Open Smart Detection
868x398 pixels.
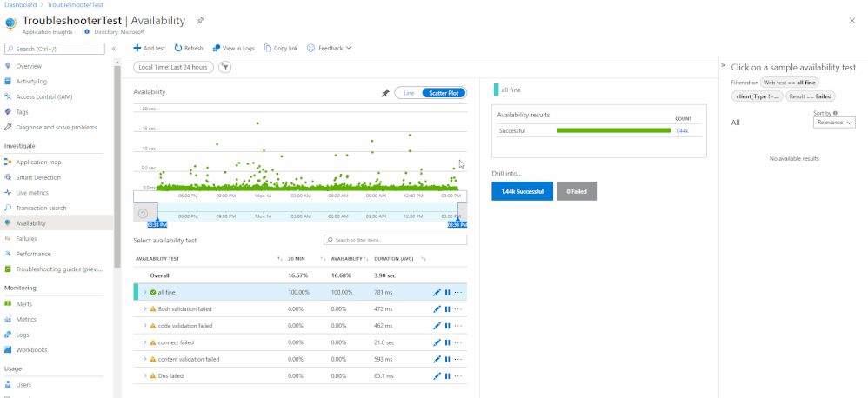click(38, 177)
